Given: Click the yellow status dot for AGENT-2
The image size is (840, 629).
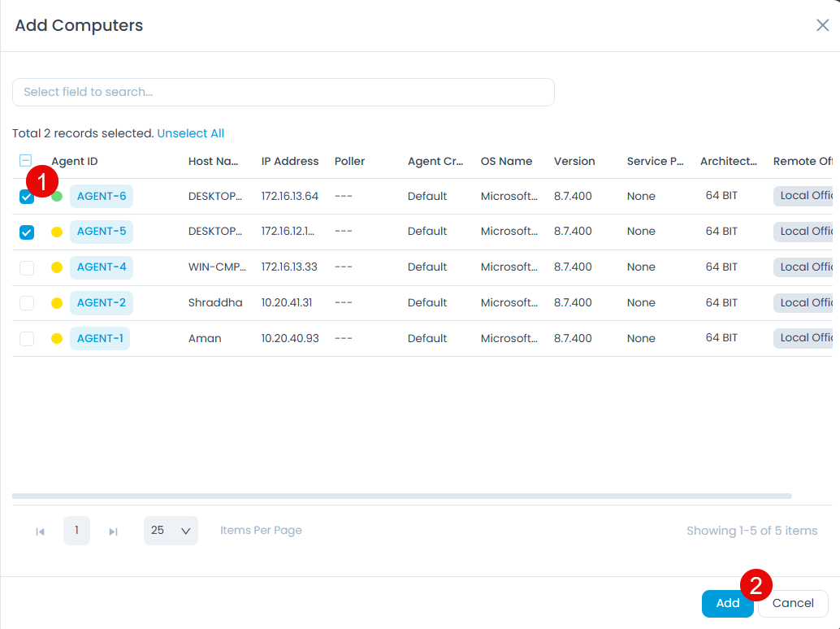Looking at the screenshot, I should click(x=57, y=303).
